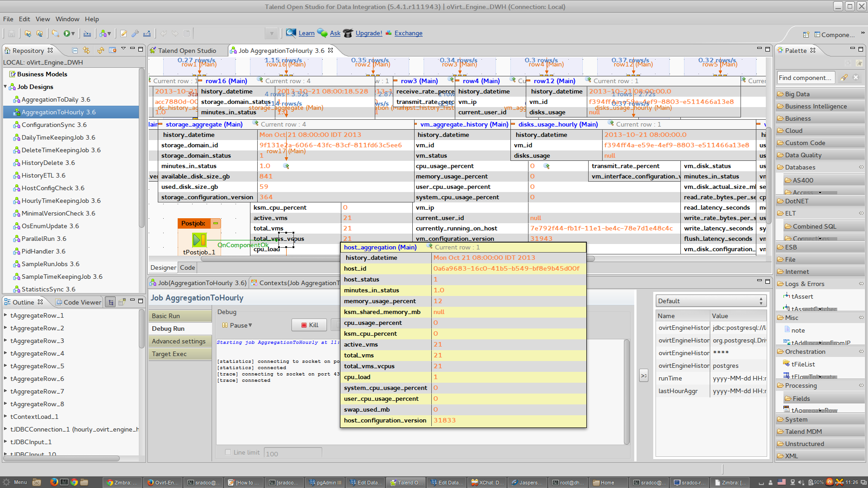The width and height of the screenshot is (868, 488).
Task: Click the Learn link
Action: point(307,33)
